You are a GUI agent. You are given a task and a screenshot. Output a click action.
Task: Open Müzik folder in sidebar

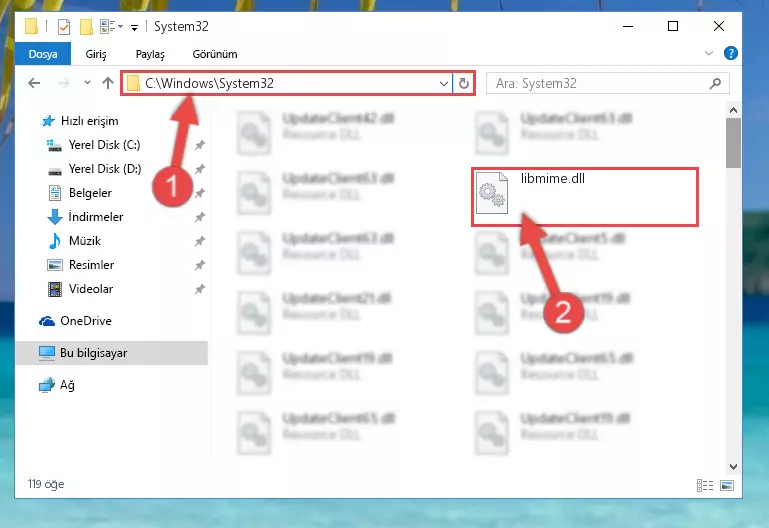[85, 241]
